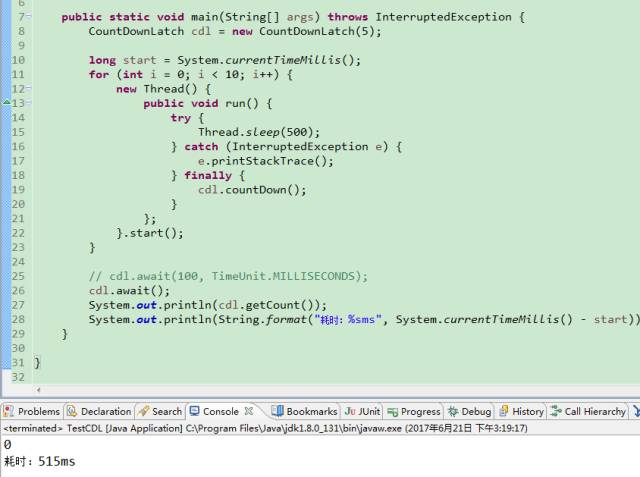Click the '}.start();' line
The image size is (640, 477).
(150, 233)
